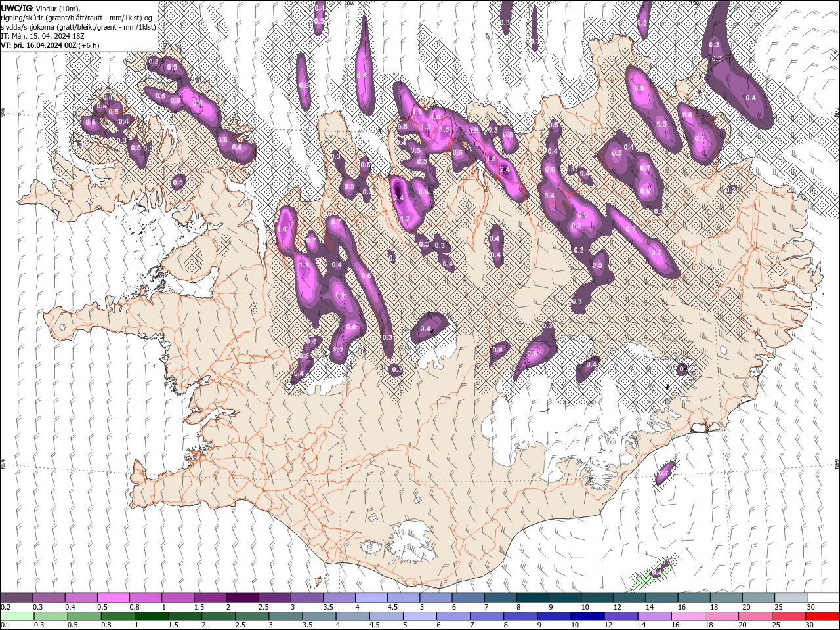The image size is (840, 630).
Task: Click the 0.2–0.3 snow legend swatch
Action: pos(16,597)
